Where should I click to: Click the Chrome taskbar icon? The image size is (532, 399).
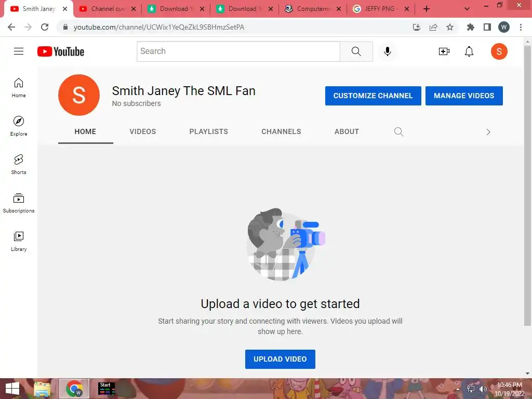pos(74,389)
